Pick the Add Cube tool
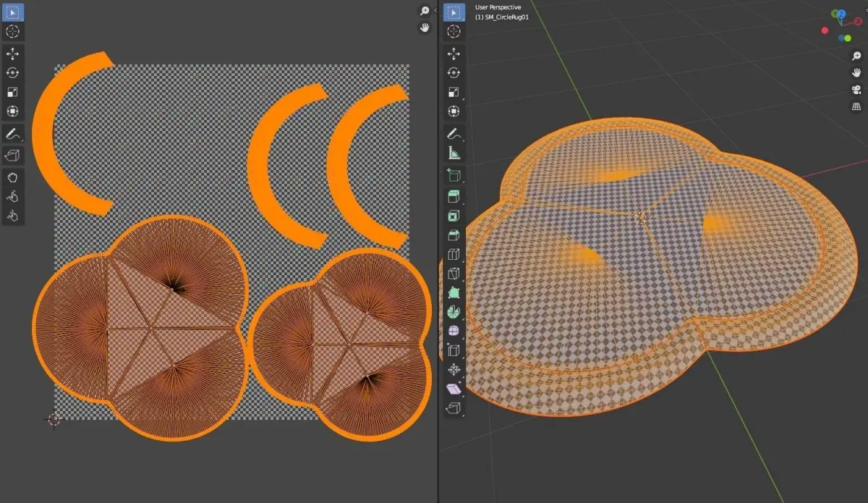This screenshot has height=503, width=868. pyautogui.click(x=454, y=175)
